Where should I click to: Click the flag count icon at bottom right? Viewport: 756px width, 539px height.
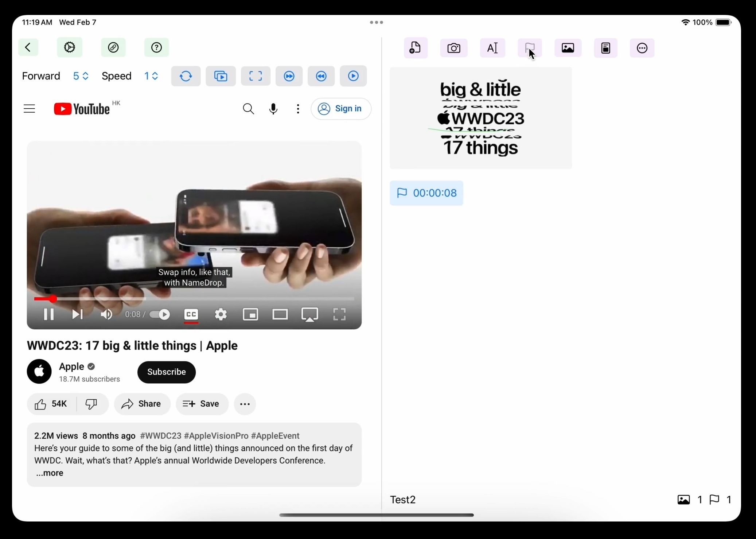715,500
